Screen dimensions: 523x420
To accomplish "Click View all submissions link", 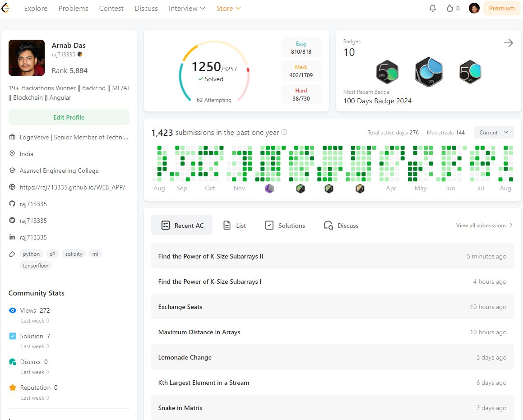I will pyautogui.click(x=485, y=225).
